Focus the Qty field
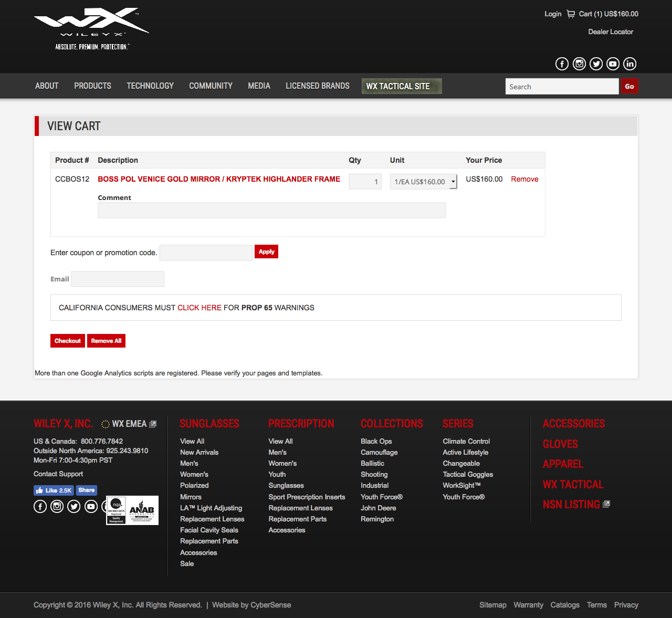This screenshot has height=618, width=672. 365,182
